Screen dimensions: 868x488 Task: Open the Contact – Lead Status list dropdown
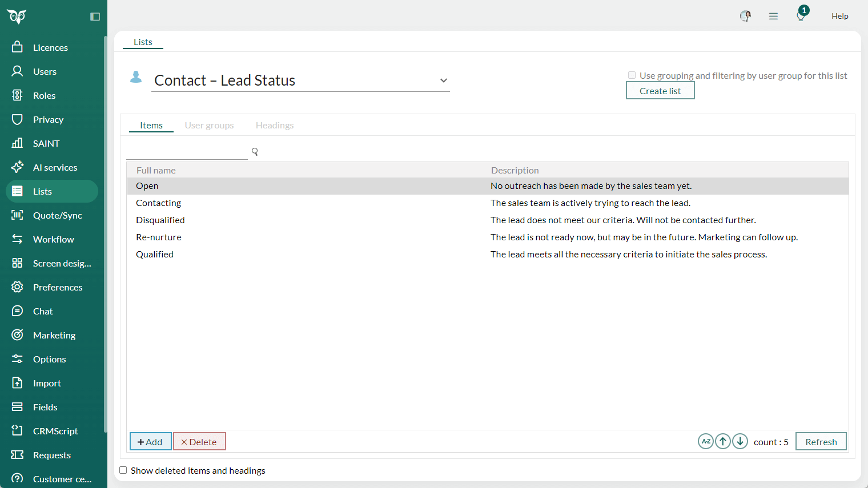click(x=444, y=80)
